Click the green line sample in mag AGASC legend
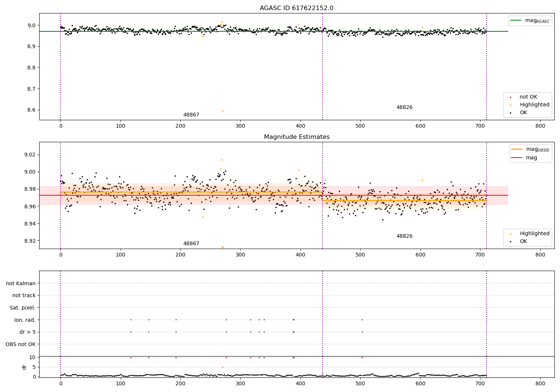 pos(516,21)
